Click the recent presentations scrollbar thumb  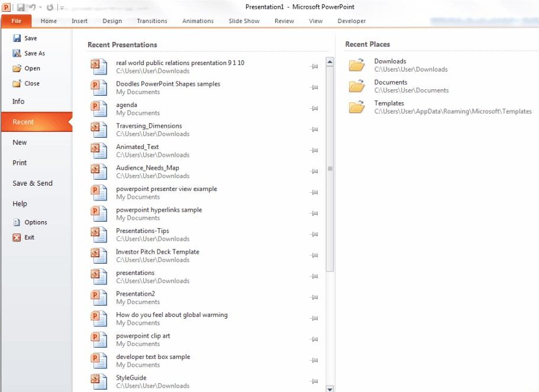point(330,169)
